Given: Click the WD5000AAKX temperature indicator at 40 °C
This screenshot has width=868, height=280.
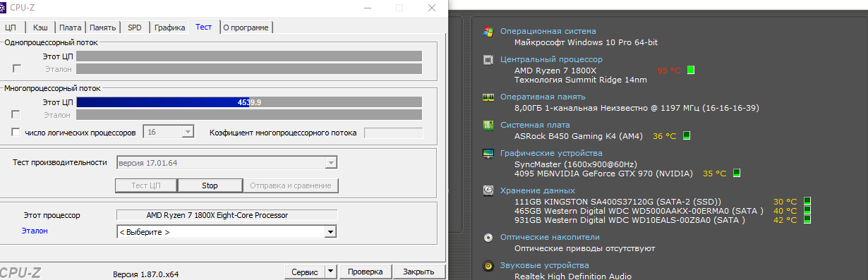Looking at the screenshot, I should (x=807, y=210).
